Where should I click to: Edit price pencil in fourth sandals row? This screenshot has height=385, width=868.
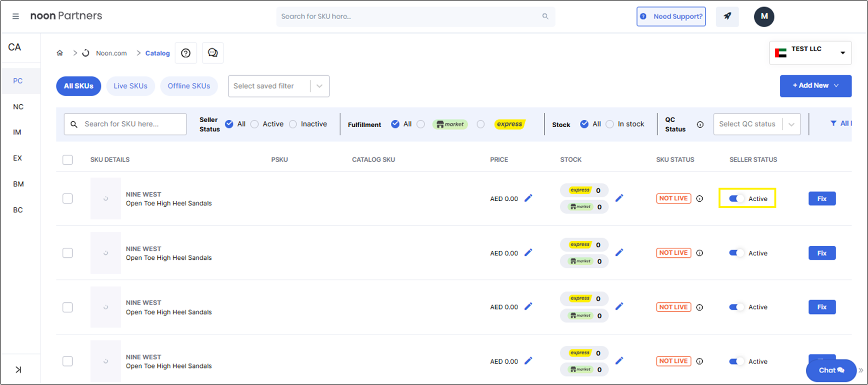pyautogui.click(x=528, y=361)
